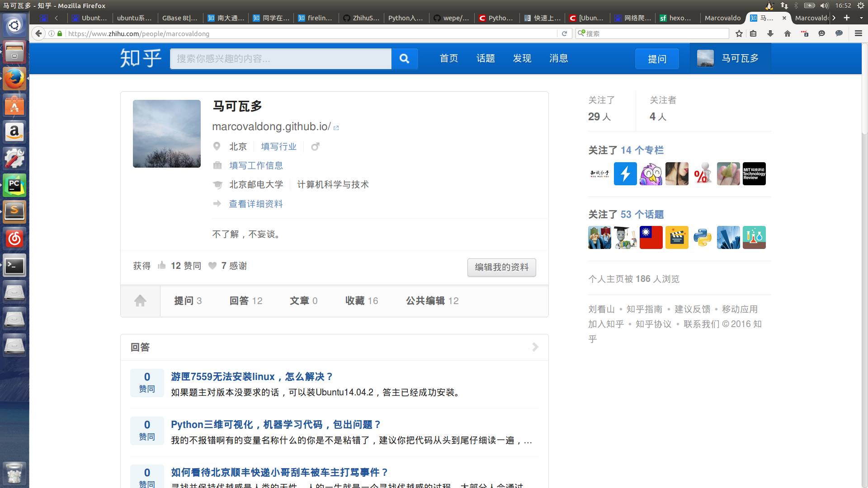
Task: Open the 发现 nav item
Action: pos(522,58)
